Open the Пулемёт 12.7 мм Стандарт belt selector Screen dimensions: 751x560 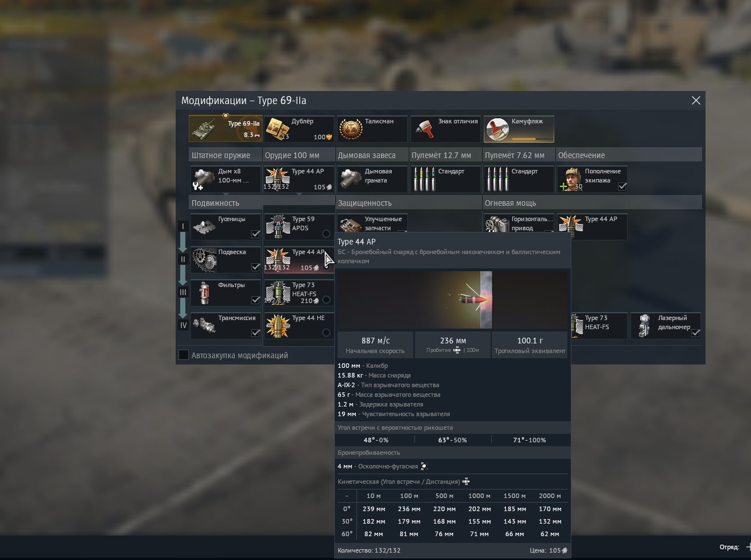coord(445,179)
